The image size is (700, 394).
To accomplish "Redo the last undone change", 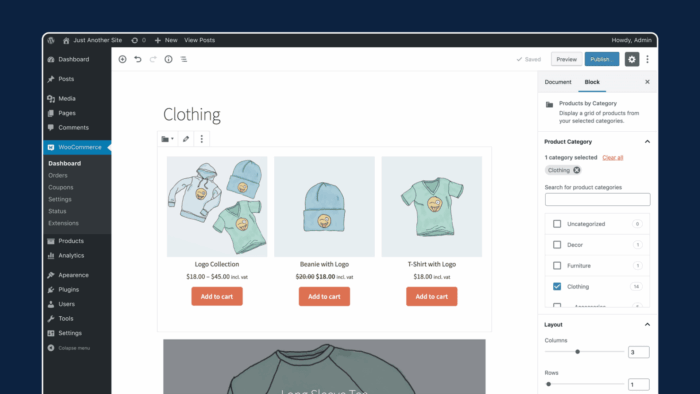I will [153, 59].
